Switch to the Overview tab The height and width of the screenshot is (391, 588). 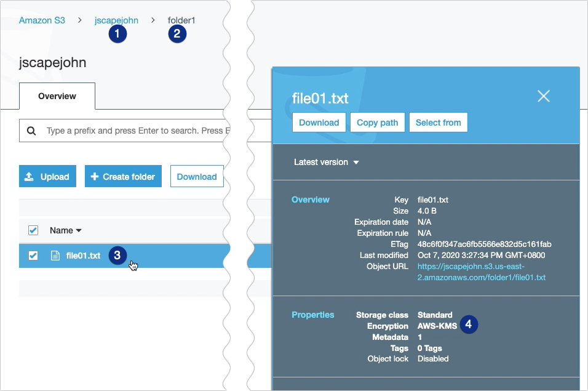point(57,96)
